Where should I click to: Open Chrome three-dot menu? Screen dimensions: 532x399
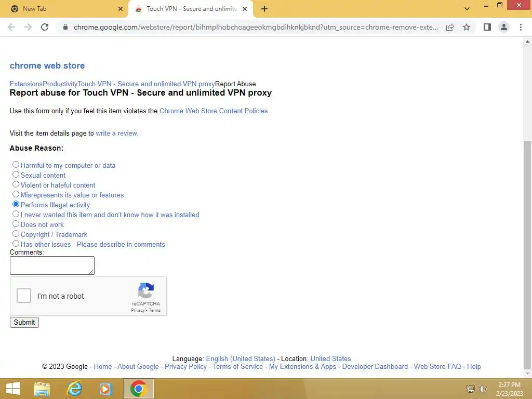tap(521, 27)
